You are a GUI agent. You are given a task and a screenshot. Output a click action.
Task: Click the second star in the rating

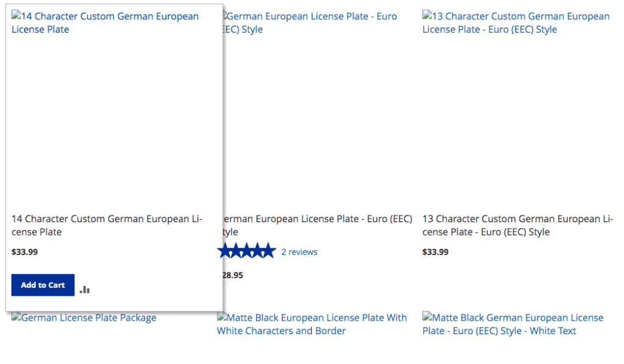tap(238, 251)
